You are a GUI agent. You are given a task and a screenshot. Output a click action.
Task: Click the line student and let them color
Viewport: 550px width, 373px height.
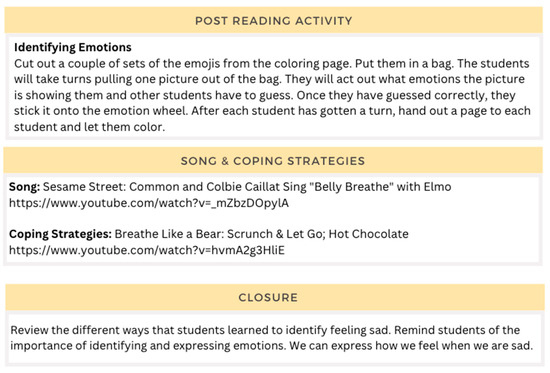pos(89,127)
